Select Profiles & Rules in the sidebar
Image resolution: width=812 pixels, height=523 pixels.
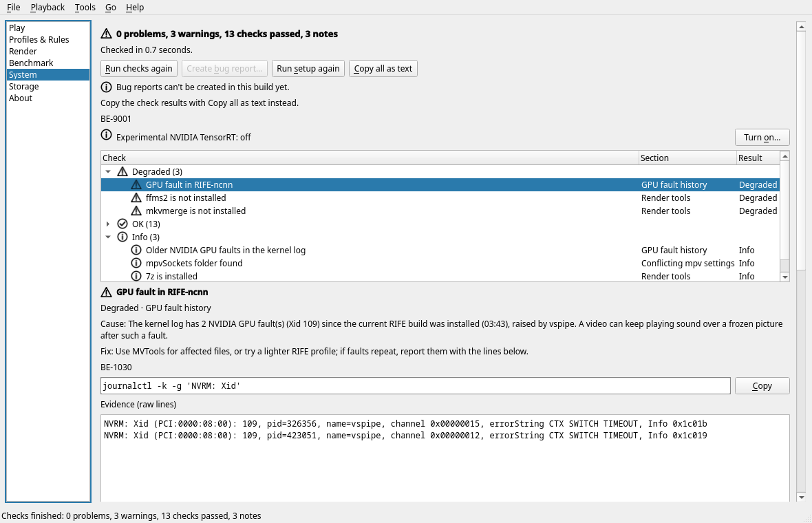click(48, 39)
